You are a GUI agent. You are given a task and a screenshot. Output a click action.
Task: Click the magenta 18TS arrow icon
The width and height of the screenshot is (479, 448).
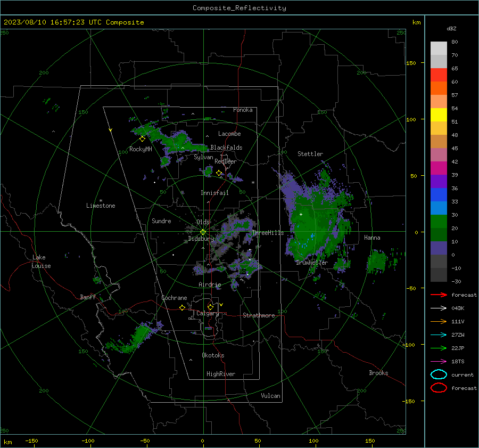click(x=439, y=362)
